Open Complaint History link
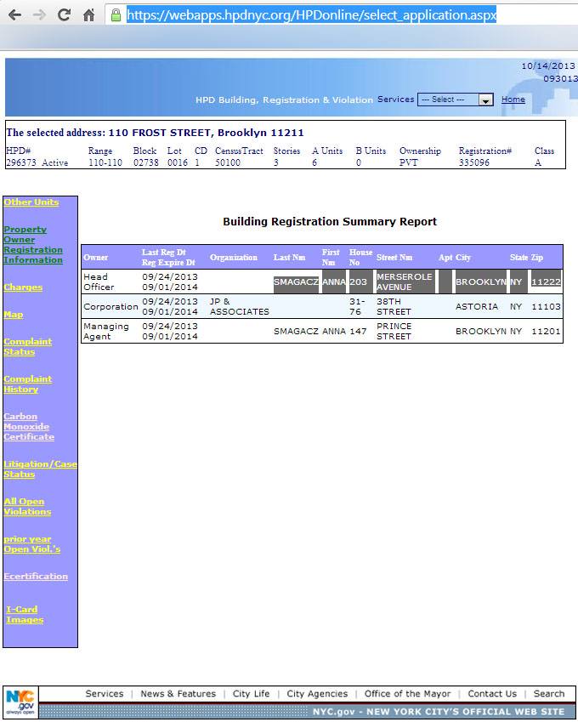The image size is (578, 728). (27, 384)
